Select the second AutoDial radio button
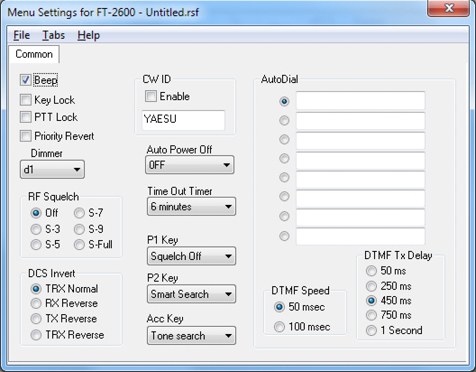 pyautogui.click(x=284, y=120)
